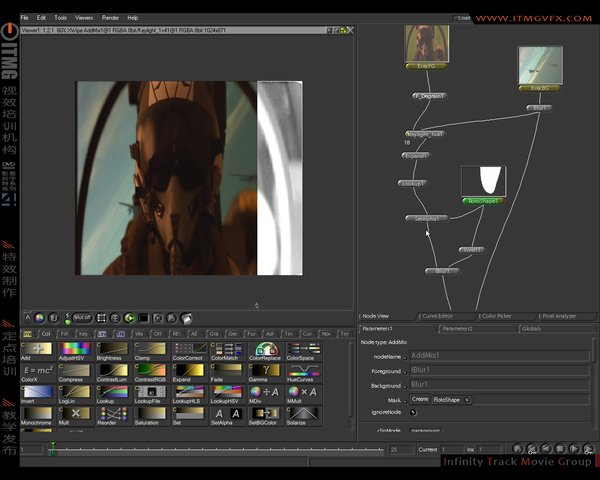
Task: Insert a Gamma color node
Action: click(x=263, y=371)
